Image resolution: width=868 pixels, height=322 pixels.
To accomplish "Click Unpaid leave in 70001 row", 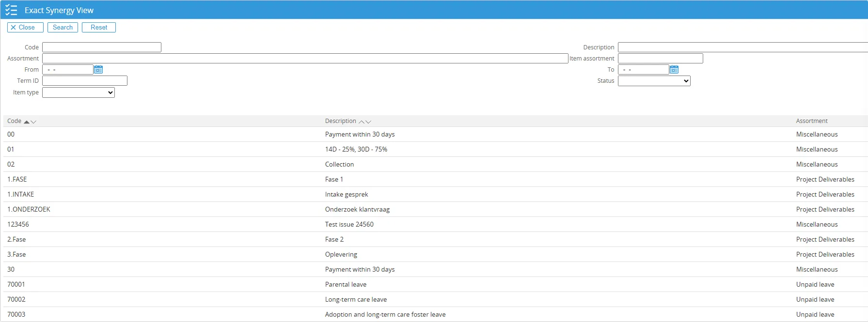I will (x=815, y=285).
